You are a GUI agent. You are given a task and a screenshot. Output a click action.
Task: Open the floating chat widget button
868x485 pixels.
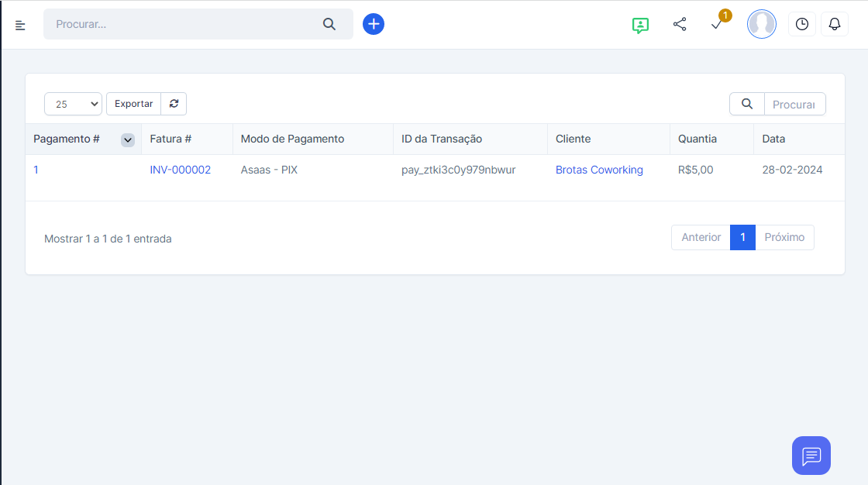[811, 456]
